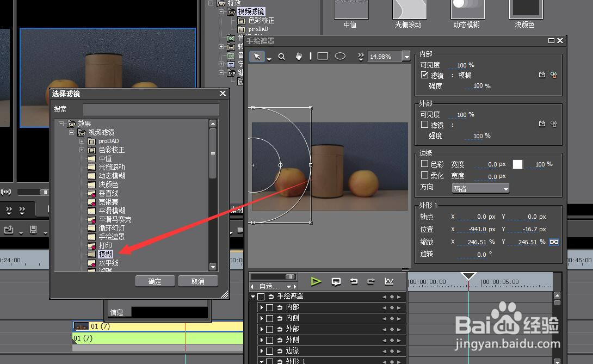Cancel with the 取消 button
Viewport: 593px width, 364px height.
[198, 281]
